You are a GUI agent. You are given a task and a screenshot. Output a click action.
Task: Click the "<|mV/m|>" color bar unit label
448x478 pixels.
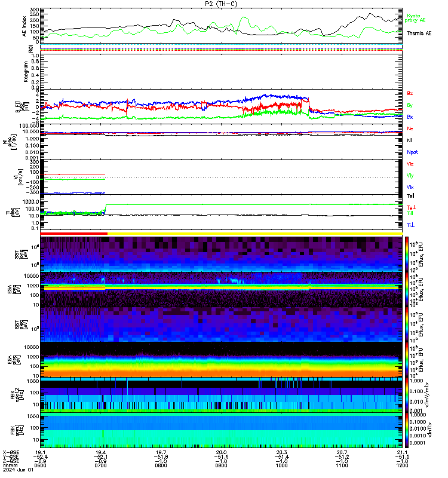427,395
